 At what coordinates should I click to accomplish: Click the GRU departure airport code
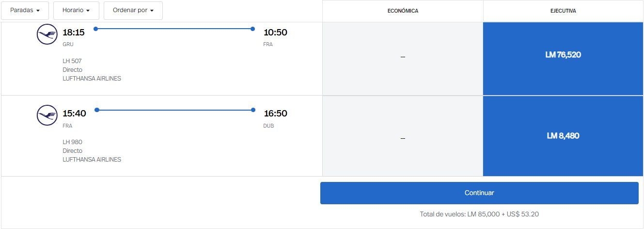68,44
